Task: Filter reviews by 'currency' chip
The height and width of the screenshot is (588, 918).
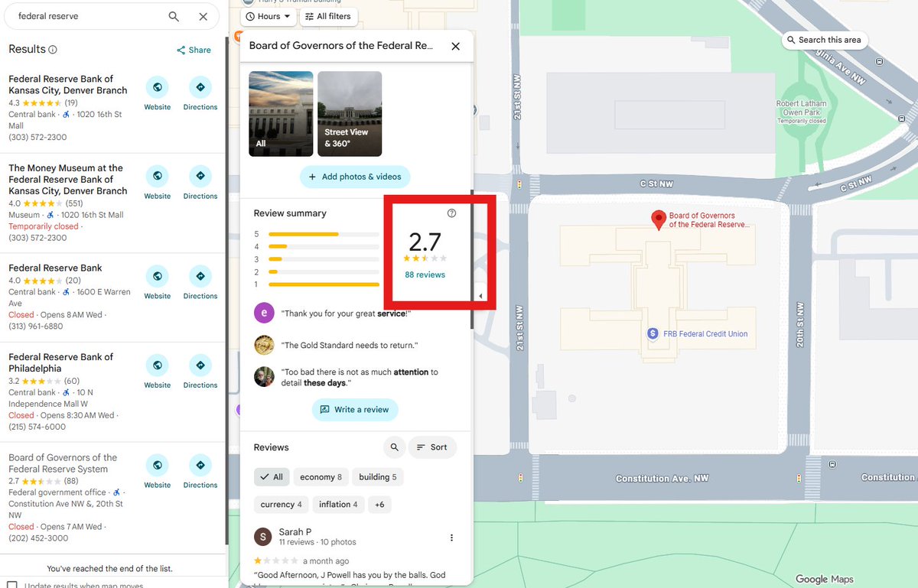Action: coord(281,505)
